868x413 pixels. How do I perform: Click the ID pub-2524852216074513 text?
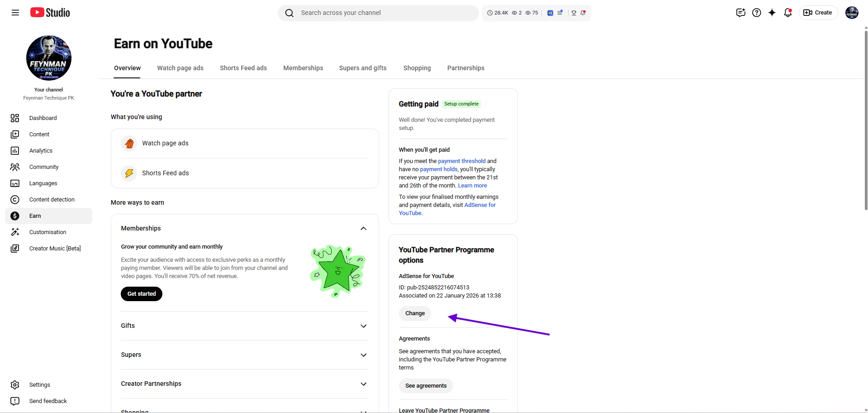click(x=434, y=288)
